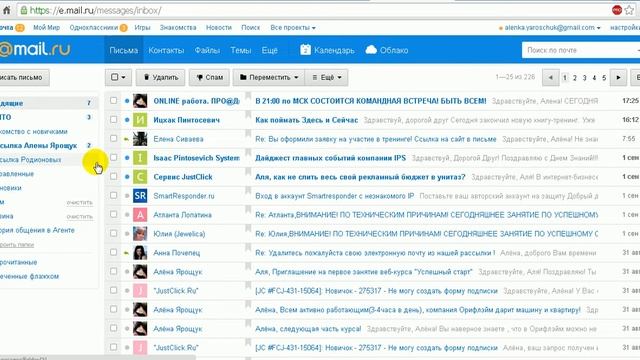
Task: Open email 'Как поймать Здесь и Сейчас'
Action: (307, 120)
